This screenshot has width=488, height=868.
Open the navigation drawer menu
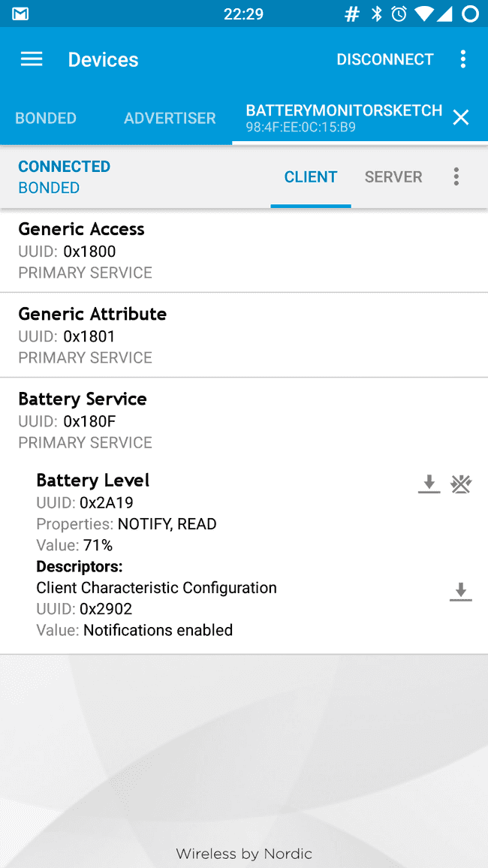click(x=31, y=59)
